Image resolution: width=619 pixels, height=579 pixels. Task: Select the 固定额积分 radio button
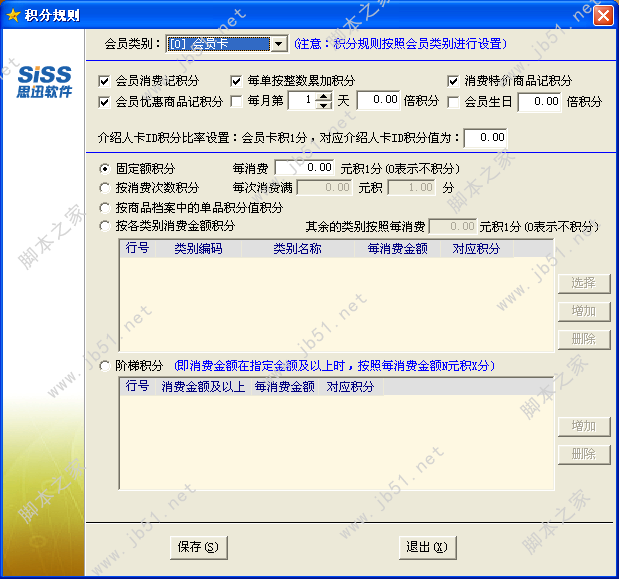[x=104, y=169]
